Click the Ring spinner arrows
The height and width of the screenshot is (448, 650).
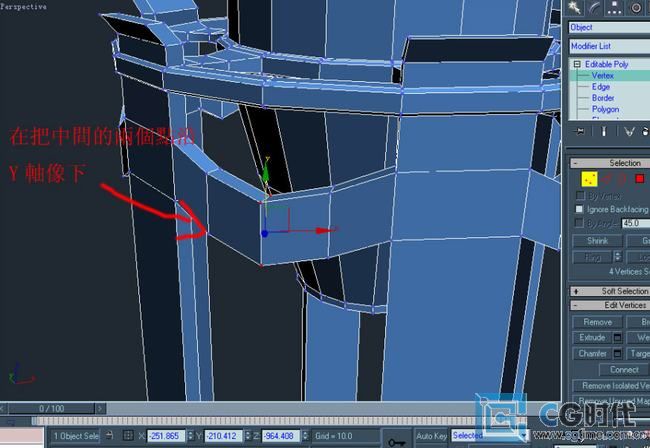click(618, 257)
